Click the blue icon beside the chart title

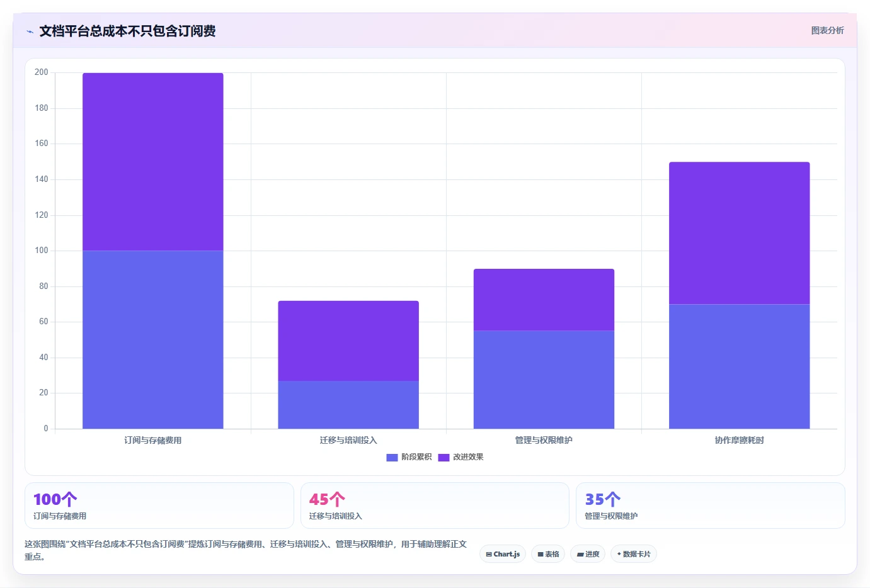click(30, 31)
